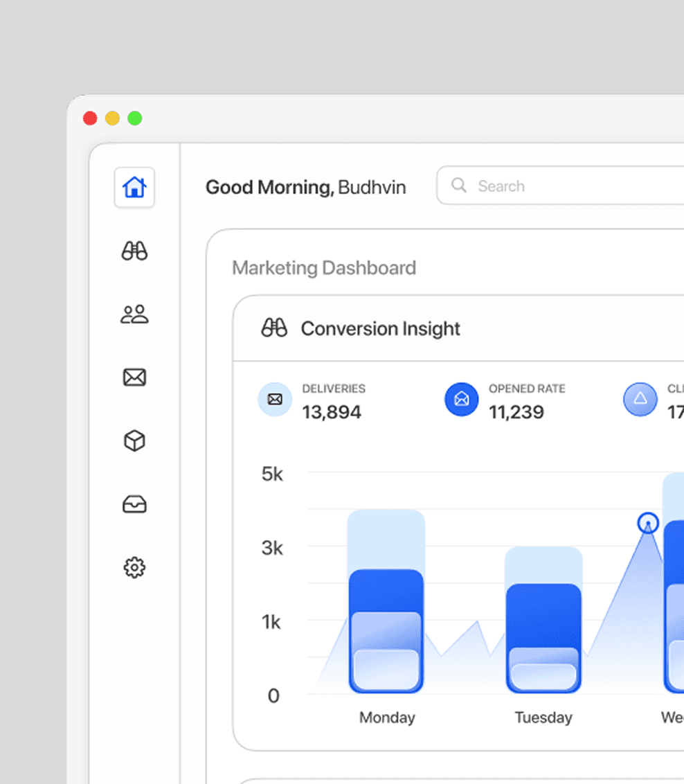Click the 5k y-axis label
The width and height of the screenshot is (684, 784).
[272, 474]
